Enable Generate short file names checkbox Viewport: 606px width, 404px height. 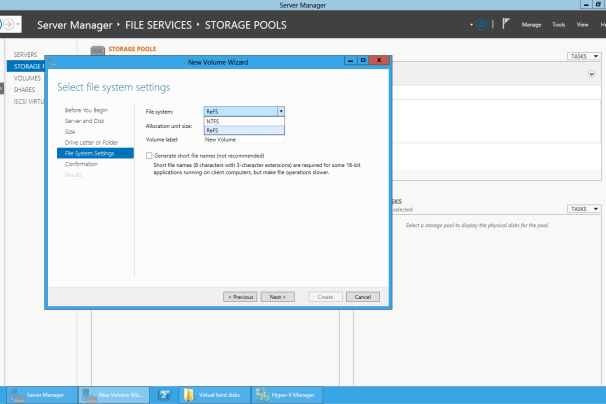149,155
